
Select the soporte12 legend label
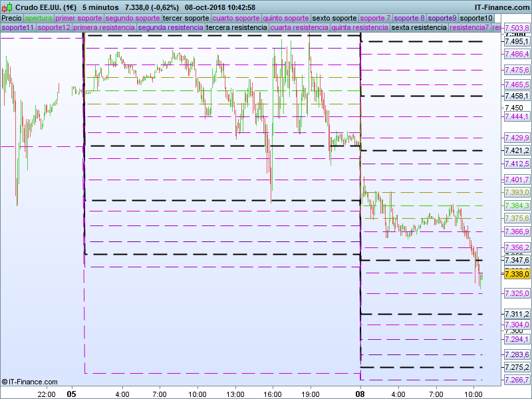54,27
